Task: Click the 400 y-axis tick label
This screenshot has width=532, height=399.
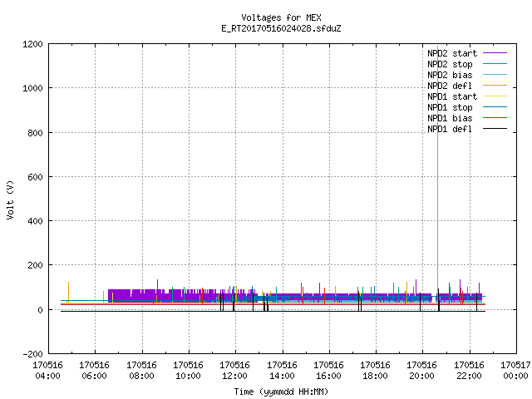Action: click(35, 221)
